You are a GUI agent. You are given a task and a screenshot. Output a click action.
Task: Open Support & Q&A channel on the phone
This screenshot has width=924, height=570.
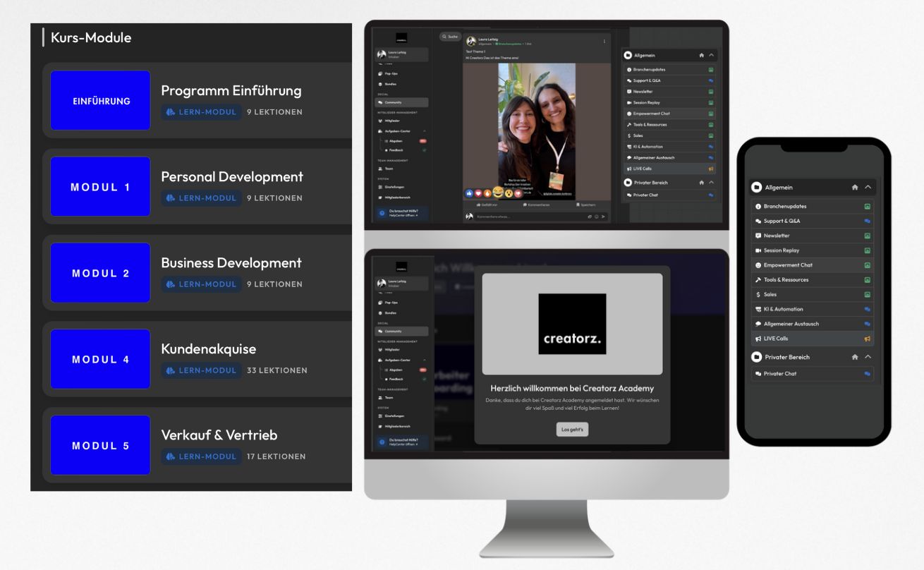[813, 221]
